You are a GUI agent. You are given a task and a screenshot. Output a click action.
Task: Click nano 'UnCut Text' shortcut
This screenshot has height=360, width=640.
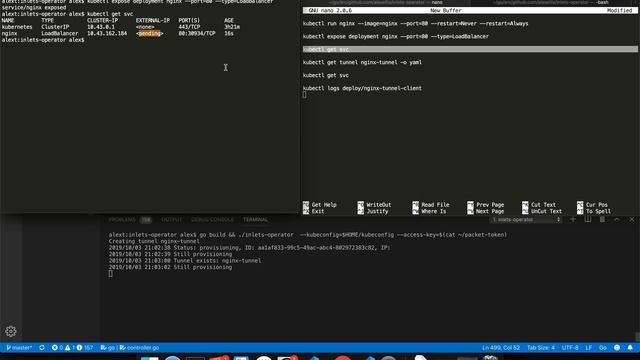pos(542,211)
